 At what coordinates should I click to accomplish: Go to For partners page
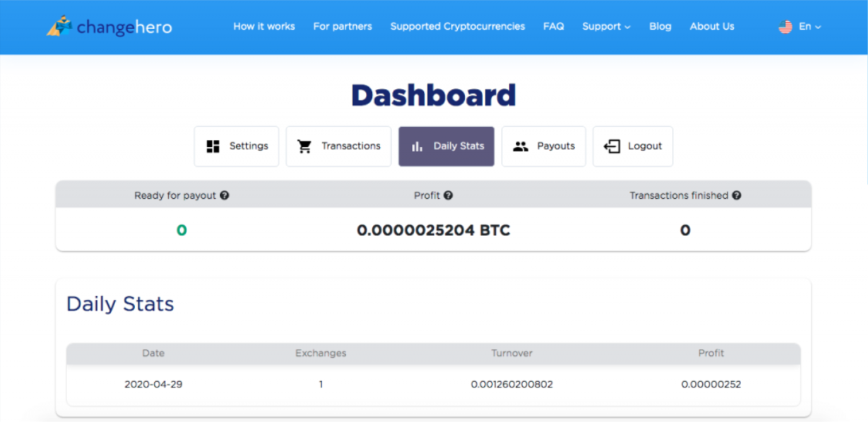pyautogui.click(x=343, y=27)
